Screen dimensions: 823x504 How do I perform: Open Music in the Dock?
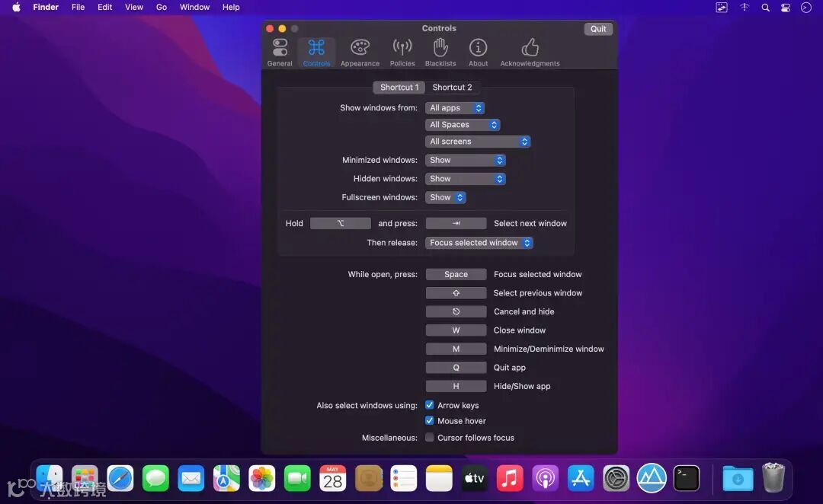(510, 478)
